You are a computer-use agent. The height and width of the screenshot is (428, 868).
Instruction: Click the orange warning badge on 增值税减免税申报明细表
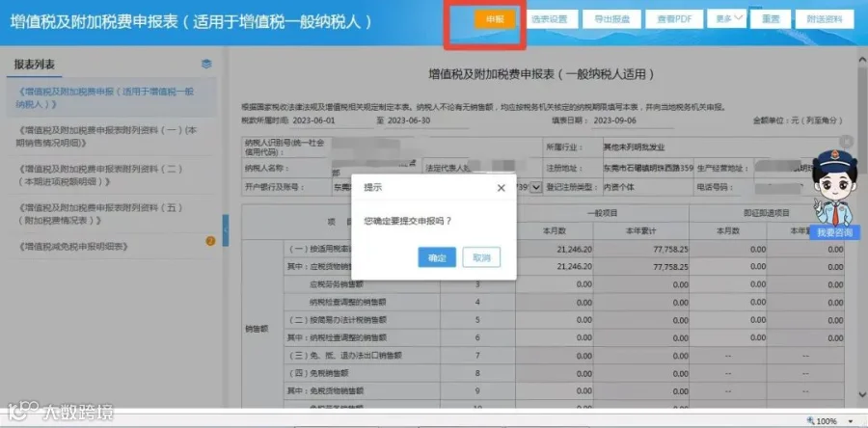point(210,241)
